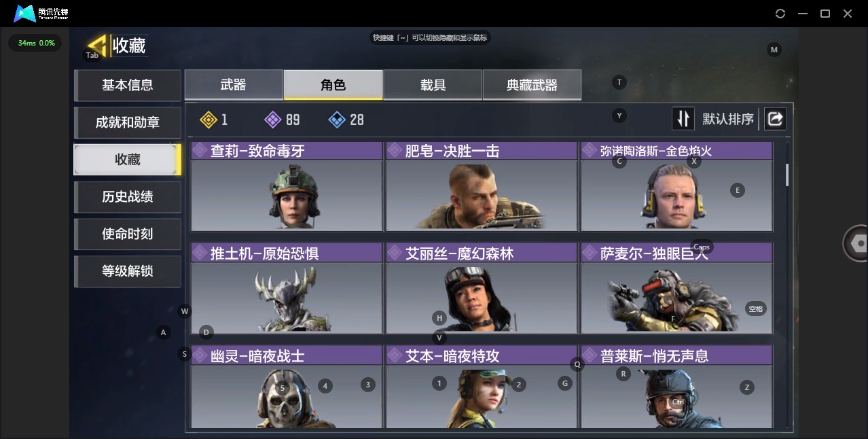
Task: Select the blue rare rarity icon
Action: (x=337, y=120)
